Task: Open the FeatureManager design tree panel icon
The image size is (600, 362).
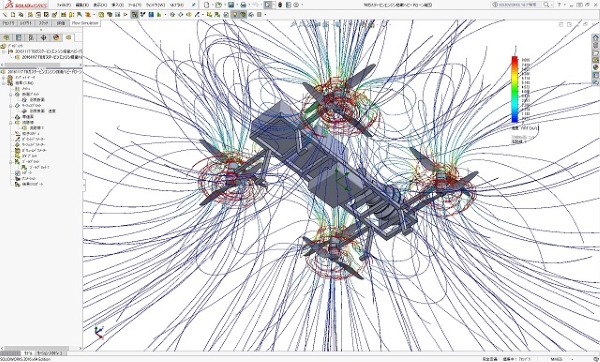Action: pyautogui.click(x=7, y=38)
